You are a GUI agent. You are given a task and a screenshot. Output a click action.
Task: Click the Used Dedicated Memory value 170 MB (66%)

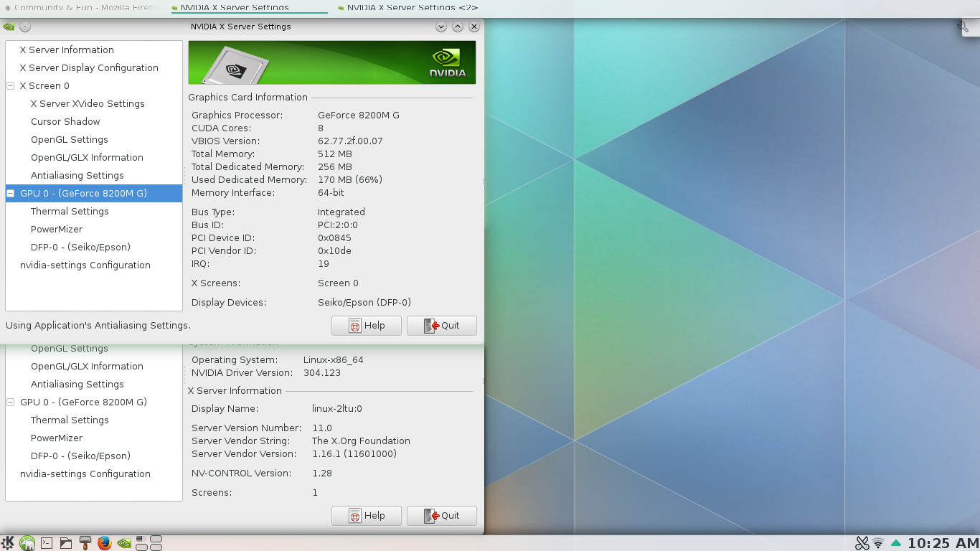coord(350,179)
